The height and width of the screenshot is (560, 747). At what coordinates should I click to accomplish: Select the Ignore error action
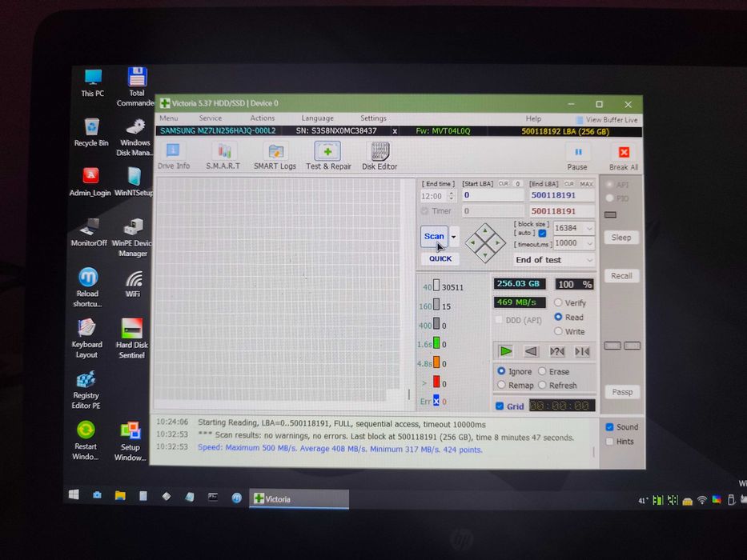tap(514, 371)
